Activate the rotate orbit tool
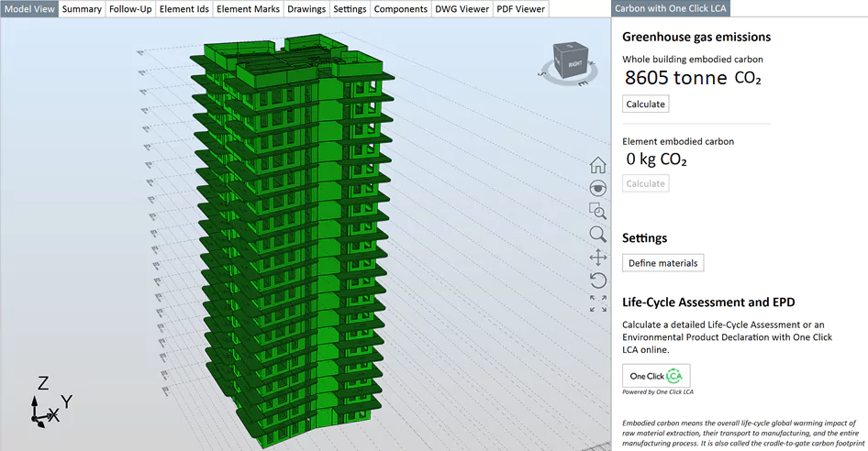Viewport: 868px width, 451px height. point(598,280)
